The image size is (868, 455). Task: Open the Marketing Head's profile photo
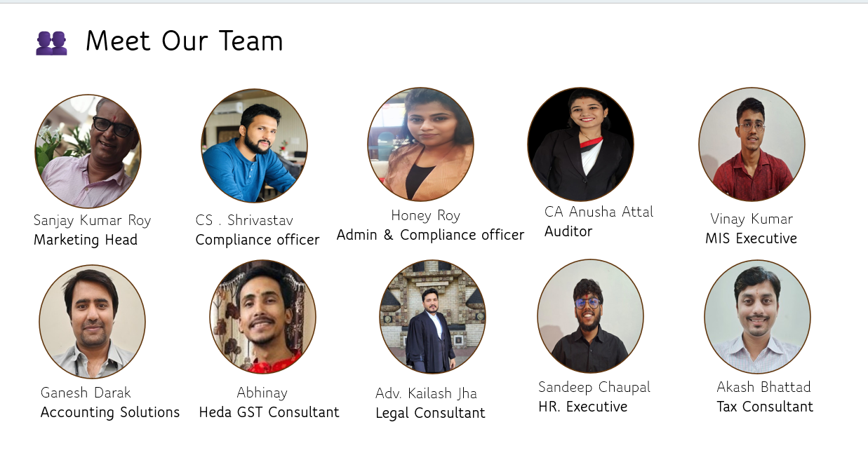click(x=88, y=151)
